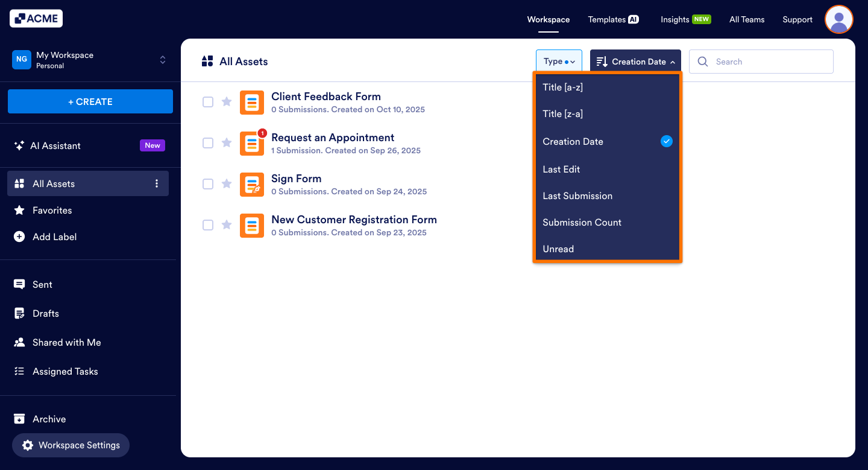Open the AI Assistant from the sidebar
The width and height of the screenshot is (868, 470).
56,145
